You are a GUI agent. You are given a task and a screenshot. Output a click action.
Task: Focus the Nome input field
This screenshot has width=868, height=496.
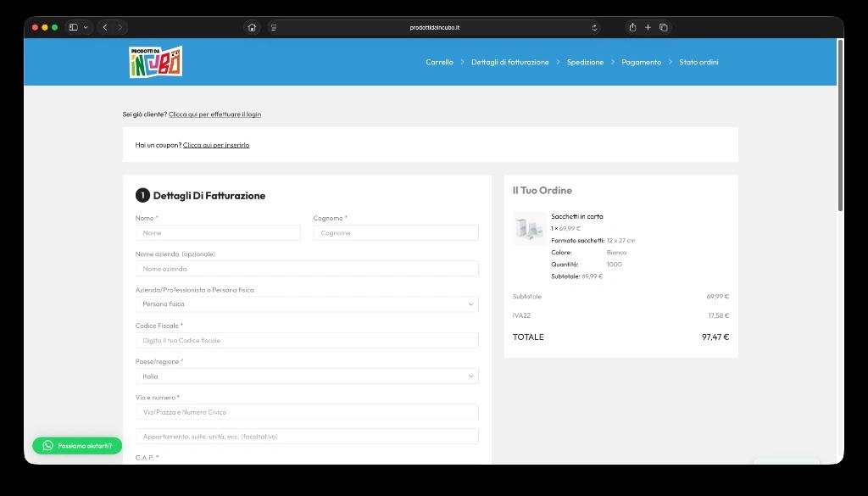coord(218,232)
